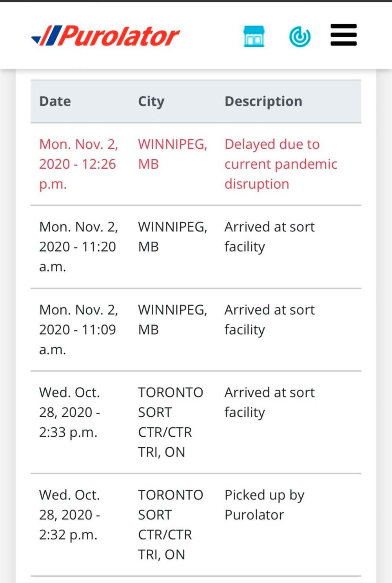Click TORONTO SORT CTR city for 2:33 p.m.
The height and width of the screenshot is (583, 392).
coord(171,422)
